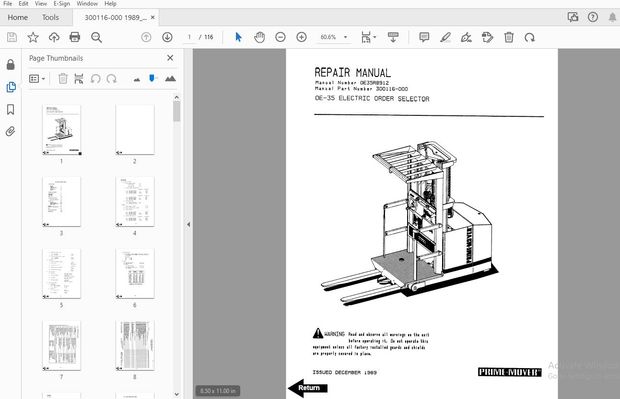The image size is (620, 399).
Task: Enlarge thumbnail size large mountain icon
Action: click(x=170, y=78)
